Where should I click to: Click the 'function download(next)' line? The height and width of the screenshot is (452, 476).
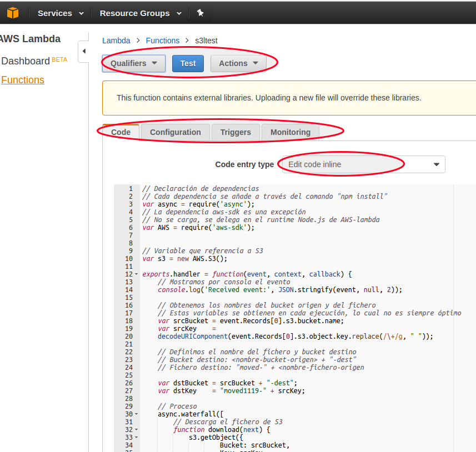click(x=222, y=430)
